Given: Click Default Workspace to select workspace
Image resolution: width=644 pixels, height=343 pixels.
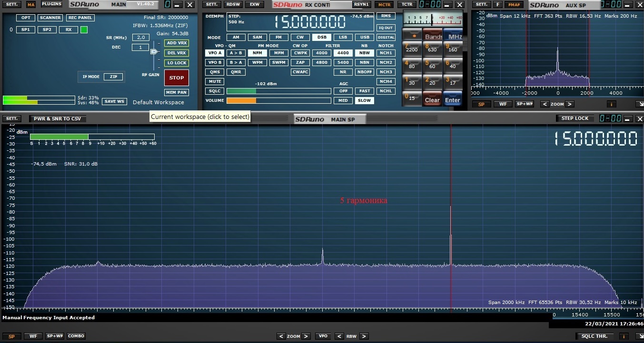Looking at the screenshot, I should coord(159,102).
